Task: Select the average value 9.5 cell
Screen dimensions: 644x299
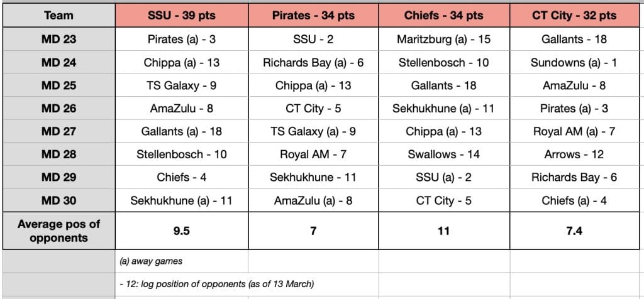Action: tap(182, 231)
